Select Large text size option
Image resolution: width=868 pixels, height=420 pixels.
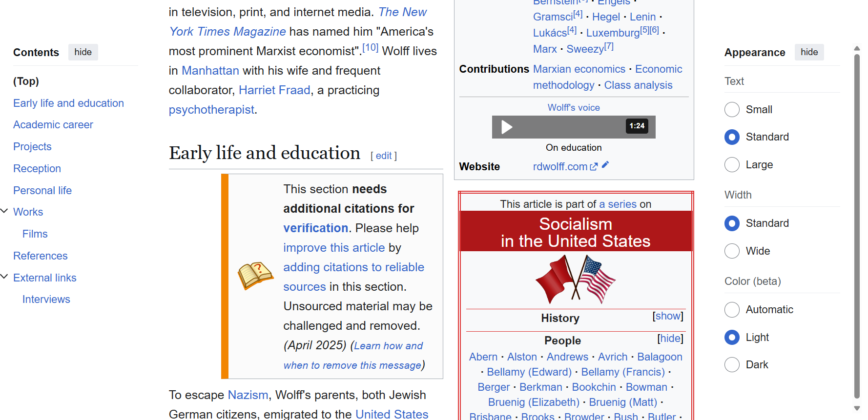(x=732, y=165)
